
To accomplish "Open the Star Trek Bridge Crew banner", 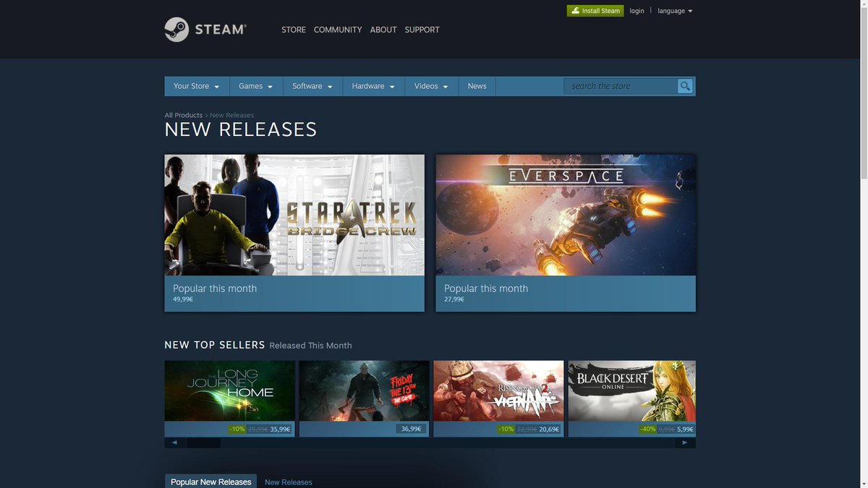I will coord(294,215).
